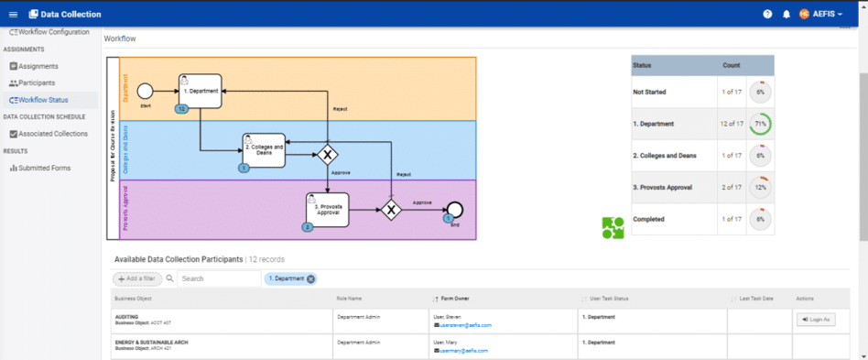Click the Add a filter button
Image resolution: width=868 pixels, height=360 pixels.
point(137,278)
